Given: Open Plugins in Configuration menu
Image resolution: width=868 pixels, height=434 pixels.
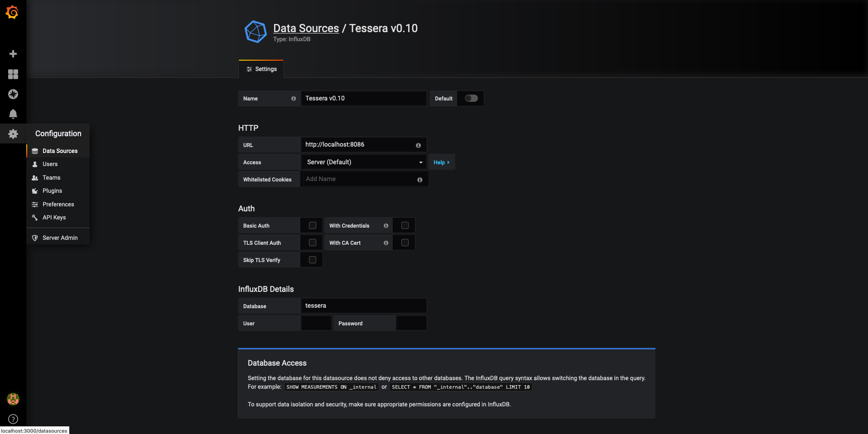Looking at the screenshot, I should pyautogui.click(x=58, y=191).
